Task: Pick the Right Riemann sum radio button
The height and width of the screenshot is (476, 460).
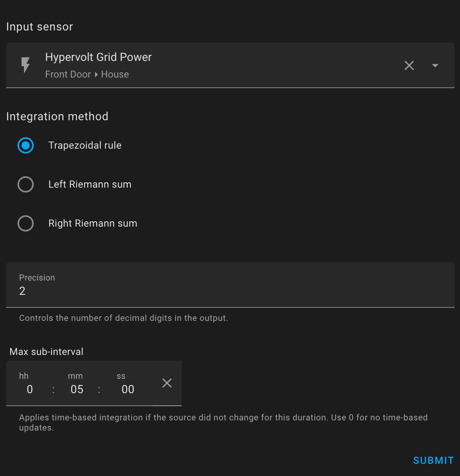Action: [26, 223]
